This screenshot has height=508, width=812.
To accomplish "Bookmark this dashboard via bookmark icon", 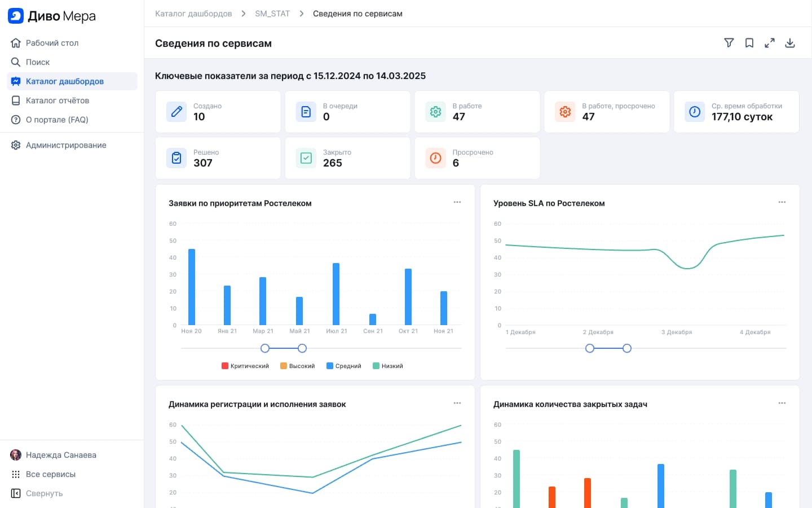I will point(749,43).
